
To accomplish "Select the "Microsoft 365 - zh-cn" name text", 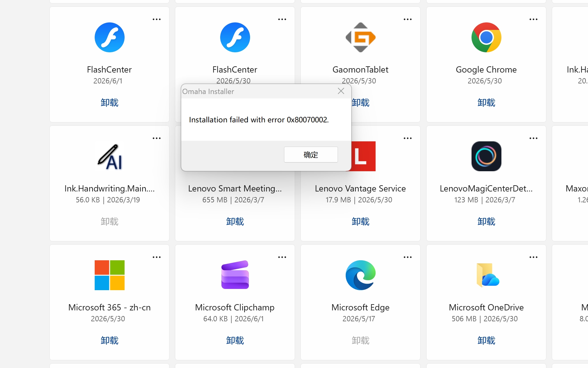I will [x=110, y=307].
